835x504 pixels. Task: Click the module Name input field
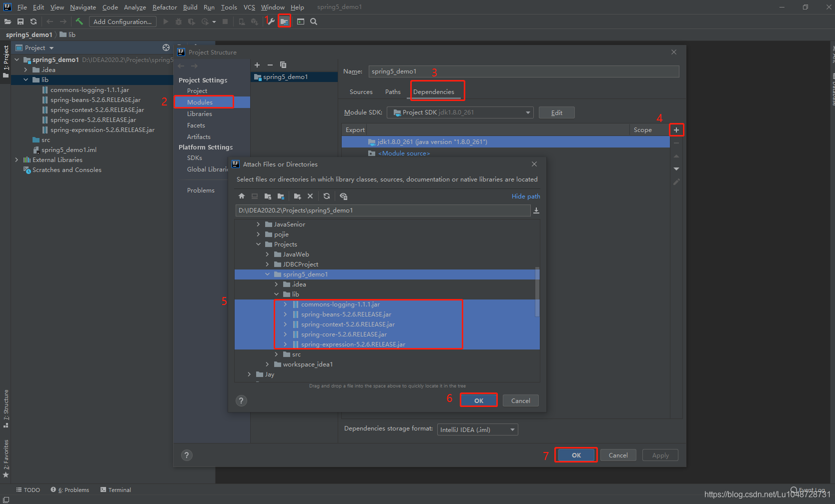524,71
